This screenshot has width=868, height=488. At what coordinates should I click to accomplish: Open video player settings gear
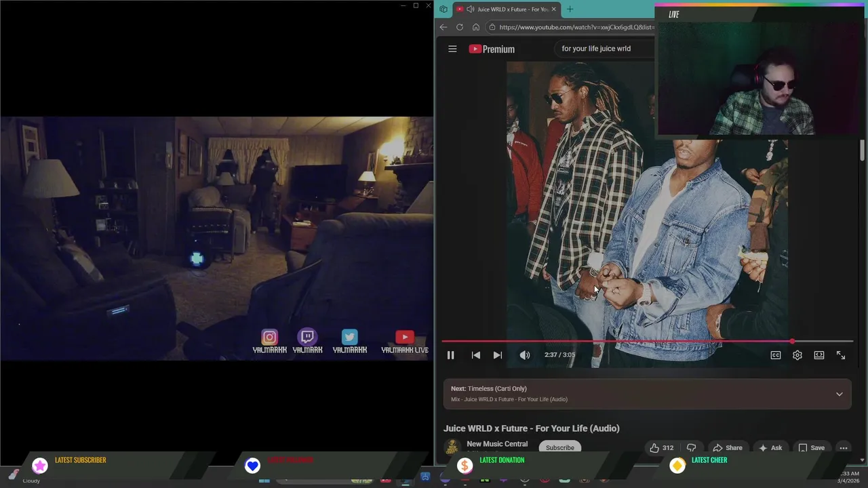pyautogui.click(x=797, y=355)
